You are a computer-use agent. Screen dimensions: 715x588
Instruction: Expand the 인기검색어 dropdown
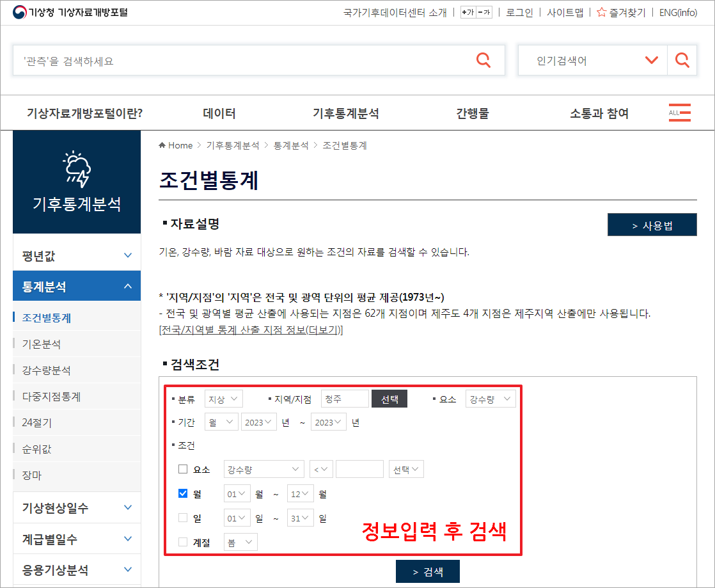point(652,60)
